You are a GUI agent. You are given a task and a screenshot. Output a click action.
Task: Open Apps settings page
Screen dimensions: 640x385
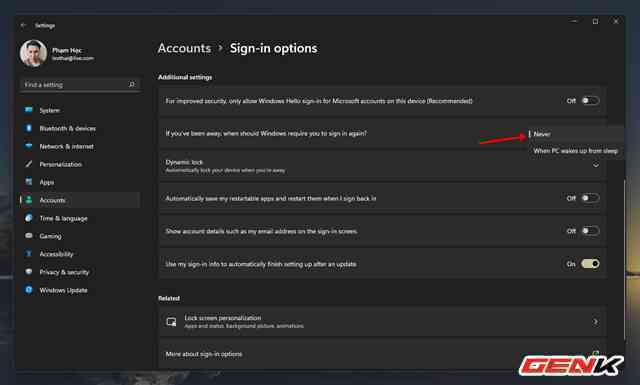click(x=80, y=182)
